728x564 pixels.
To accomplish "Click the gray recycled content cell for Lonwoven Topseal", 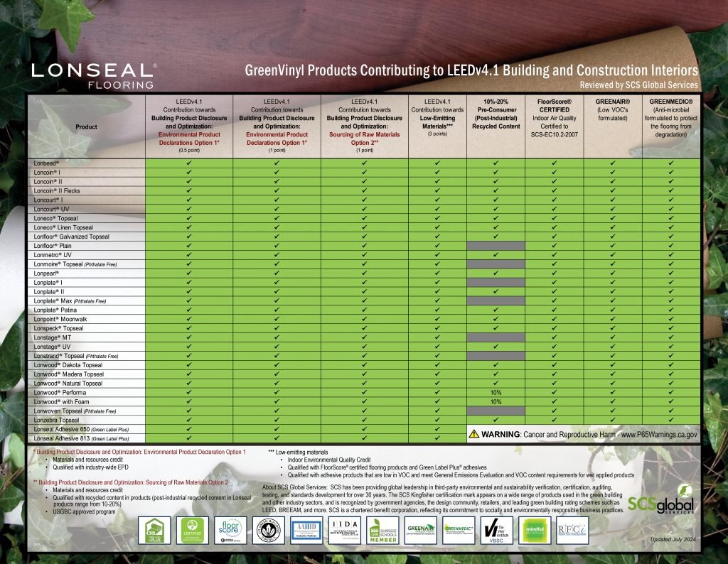I will pos(496,411).
